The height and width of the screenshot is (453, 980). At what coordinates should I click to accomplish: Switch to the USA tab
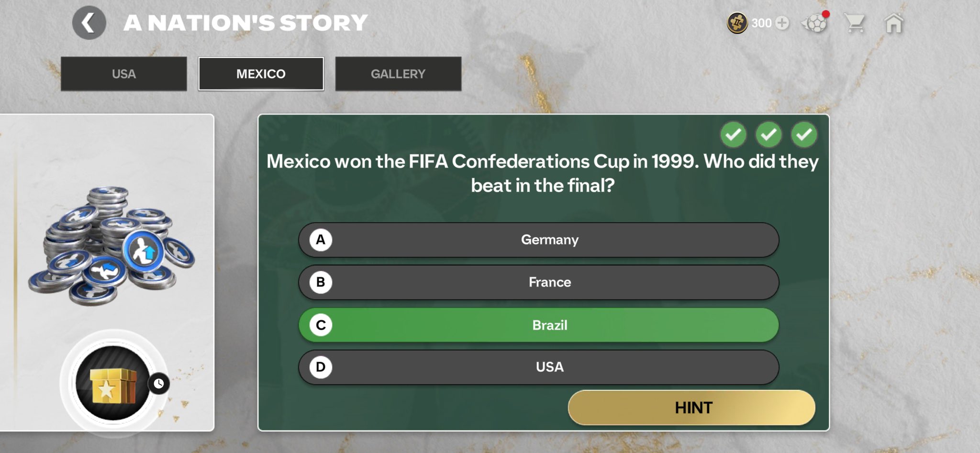coord(123,74)
